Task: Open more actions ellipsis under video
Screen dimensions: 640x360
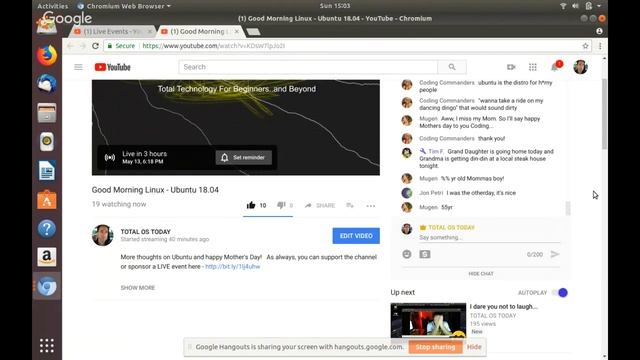Action: pos(371,206)
